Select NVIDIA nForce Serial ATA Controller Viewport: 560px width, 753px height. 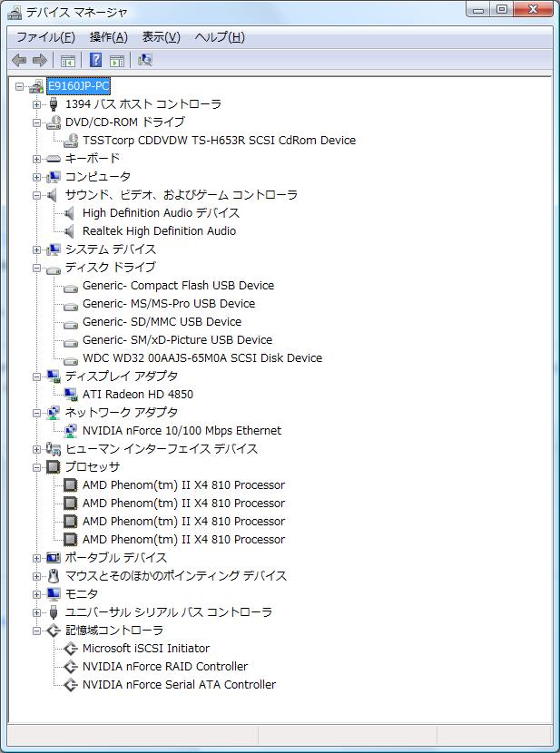179,685
